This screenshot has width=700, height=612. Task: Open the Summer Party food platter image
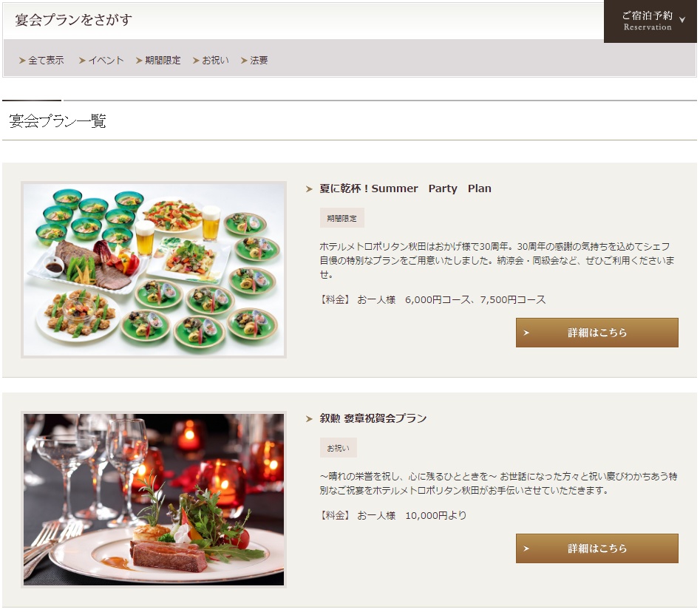(154, 270)
